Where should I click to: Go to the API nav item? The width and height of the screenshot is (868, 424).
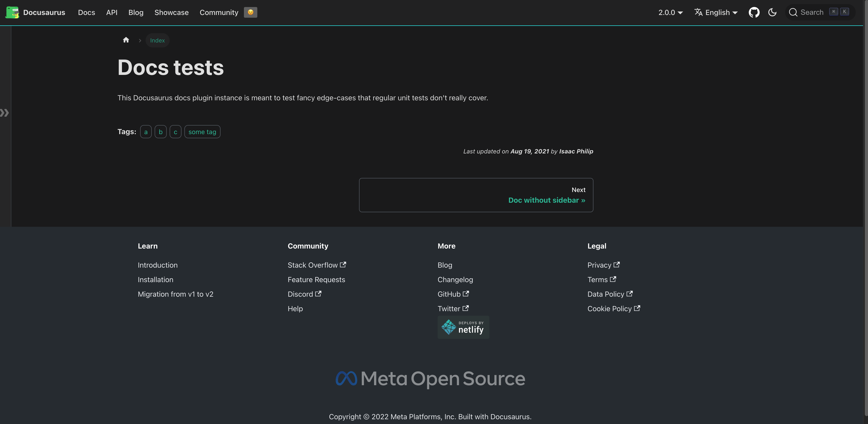click(112, 12)
